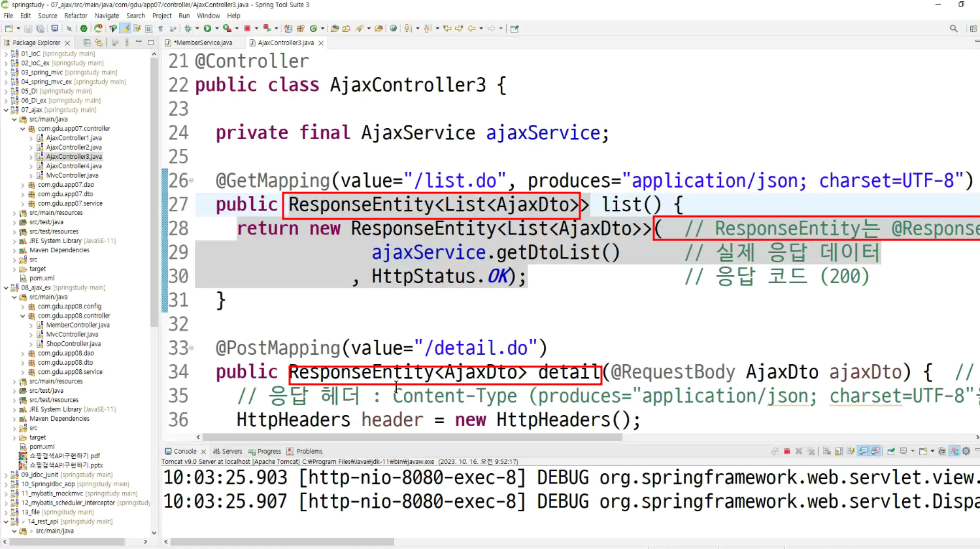This screenshot has width=980, height=549.
Task: Go to Previous Annotation arrow icon
Action: click(x=428, y=29)
